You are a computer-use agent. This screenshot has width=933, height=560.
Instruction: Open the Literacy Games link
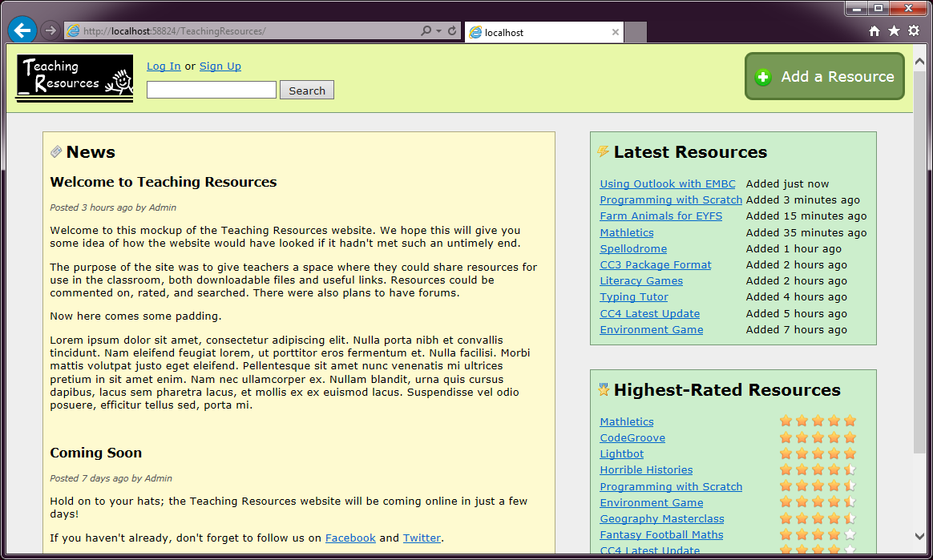(x=641, y=280)
